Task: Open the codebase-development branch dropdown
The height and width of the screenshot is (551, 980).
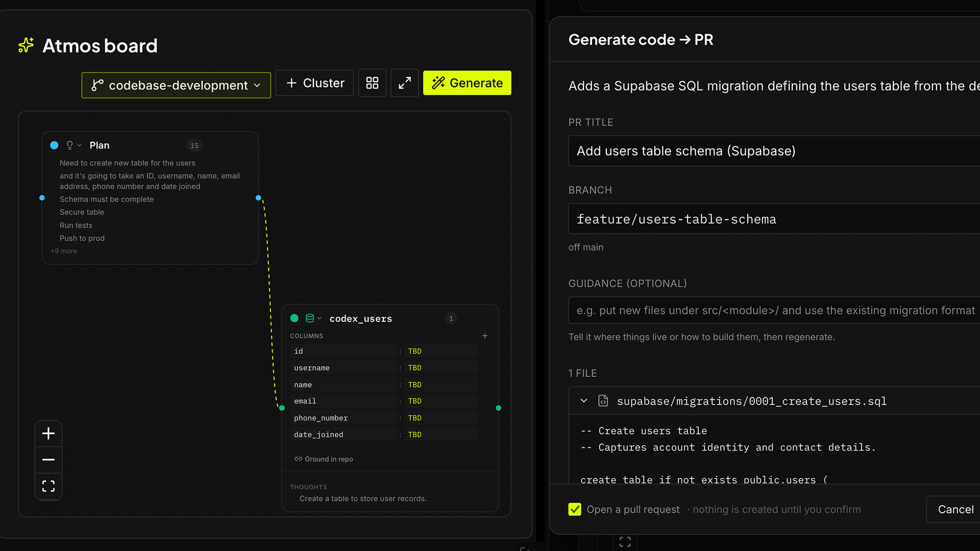Action: [x=176, y=85]
